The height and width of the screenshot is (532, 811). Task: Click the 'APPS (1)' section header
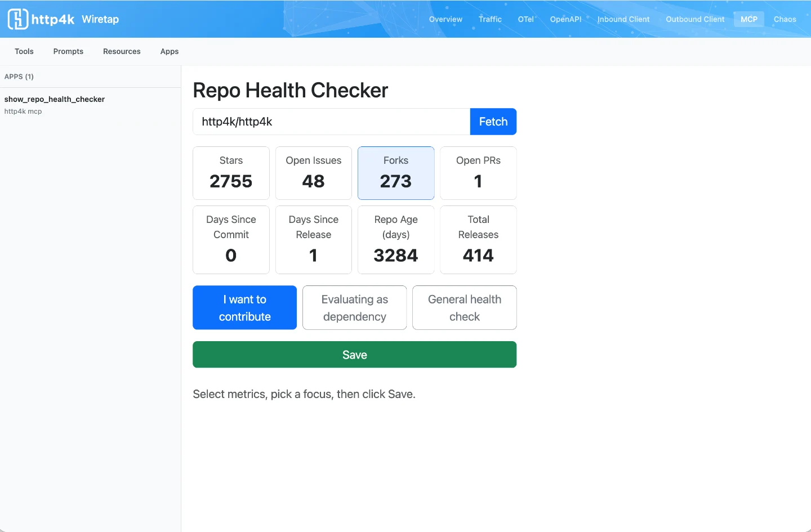click(19, 77)
